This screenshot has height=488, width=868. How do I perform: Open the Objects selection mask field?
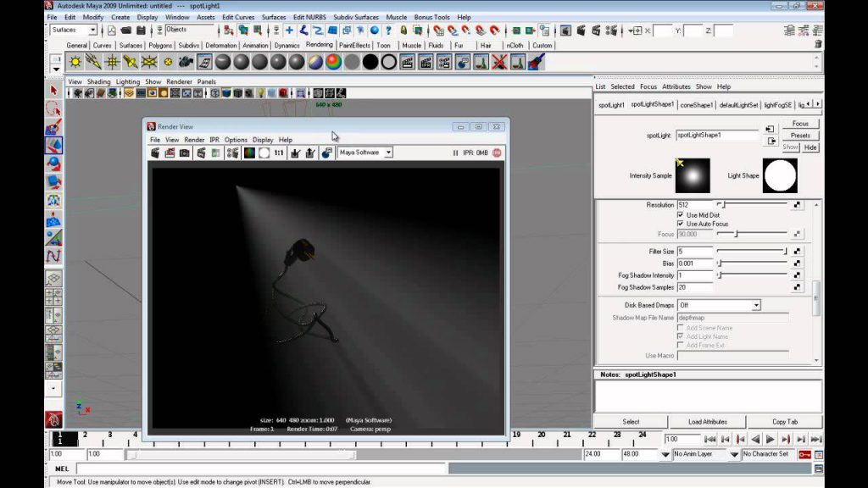189,30
